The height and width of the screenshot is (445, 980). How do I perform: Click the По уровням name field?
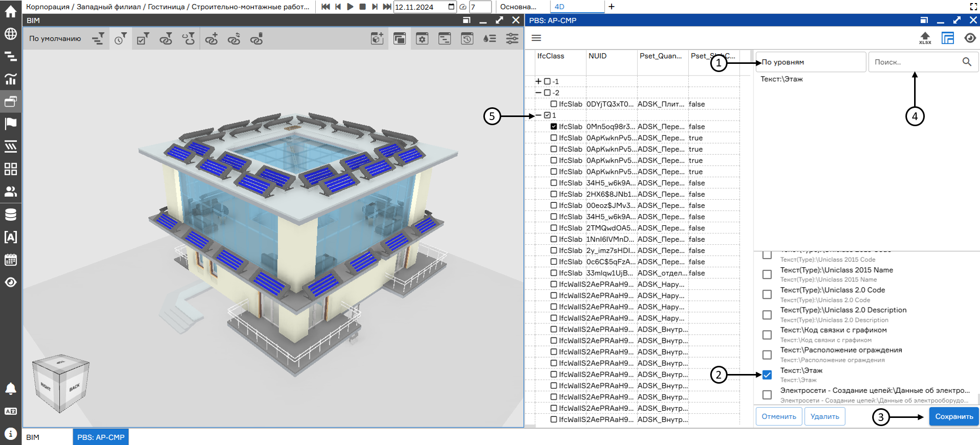click(811, 62)
